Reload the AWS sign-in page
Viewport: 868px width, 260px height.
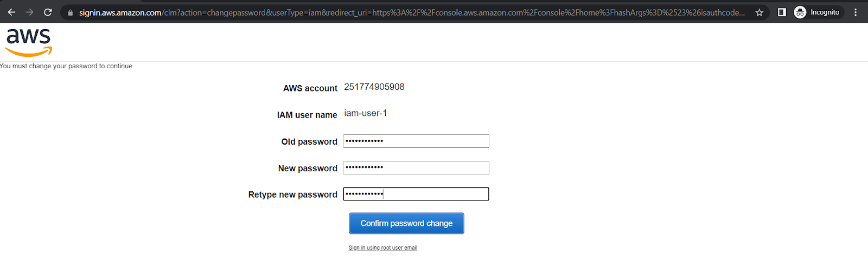[48, 12]
